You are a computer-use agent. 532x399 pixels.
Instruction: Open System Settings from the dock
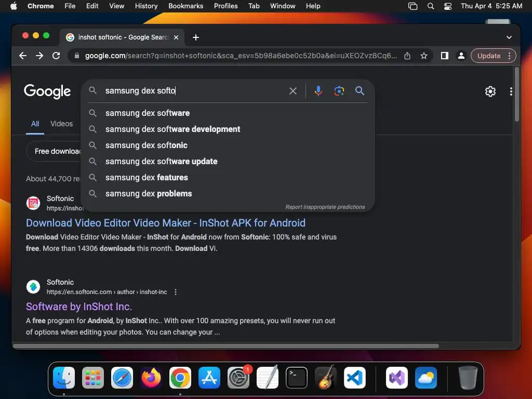pyautogui.click(x=238, y=378)
